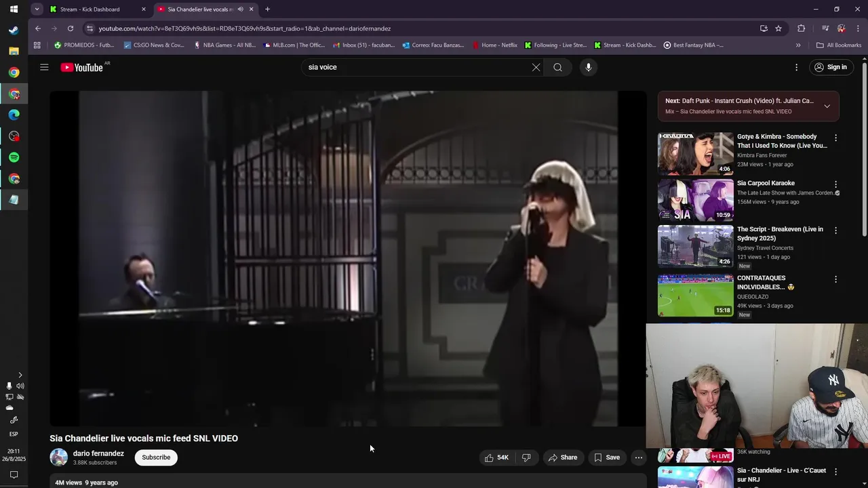Expand the Mix playlist panel chevron
868x488 pixels.
(x=827, y=106)
